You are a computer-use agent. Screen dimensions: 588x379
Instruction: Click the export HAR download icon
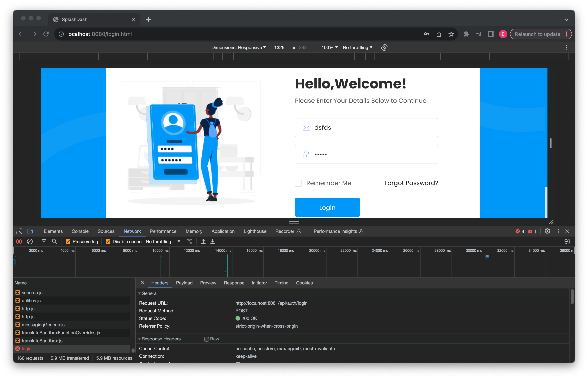(213, 241)
